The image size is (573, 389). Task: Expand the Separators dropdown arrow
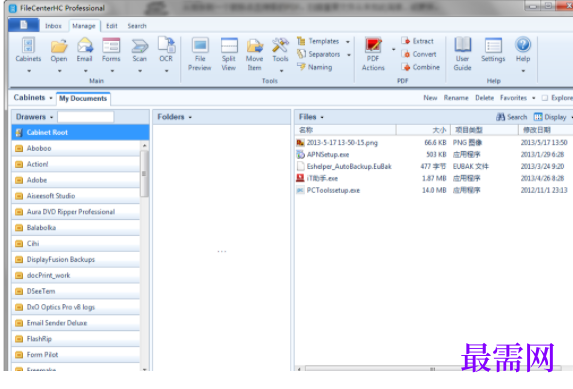pos(349,55)
